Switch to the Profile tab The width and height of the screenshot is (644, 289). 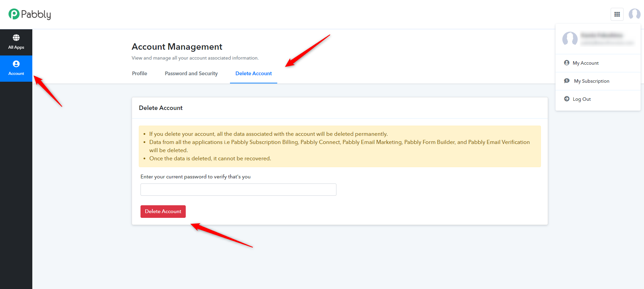point(139,74)
